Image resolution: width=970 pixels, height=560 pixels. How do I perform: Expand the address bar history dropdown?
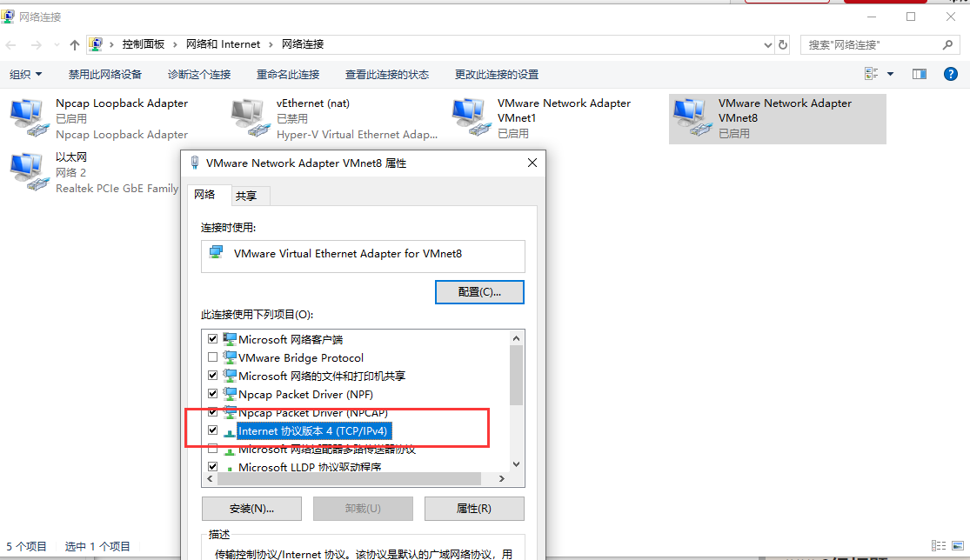[767, 44]
